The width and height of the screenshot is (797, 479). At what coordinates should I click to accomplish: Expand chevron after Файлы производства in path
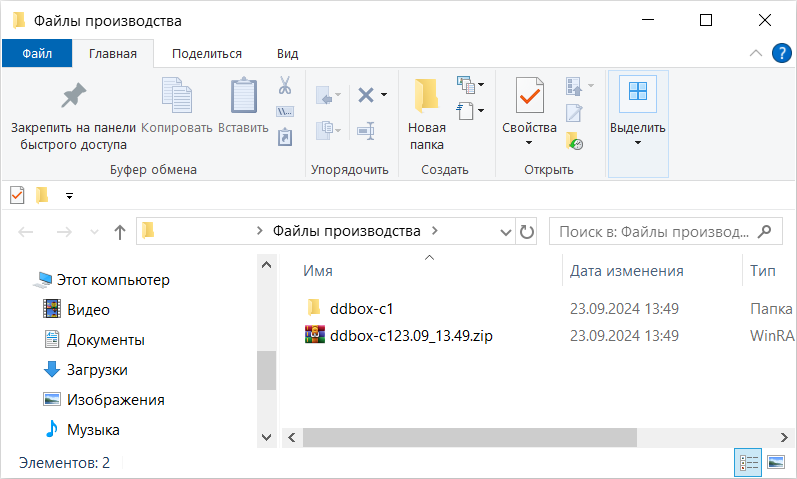coord(435,231)
